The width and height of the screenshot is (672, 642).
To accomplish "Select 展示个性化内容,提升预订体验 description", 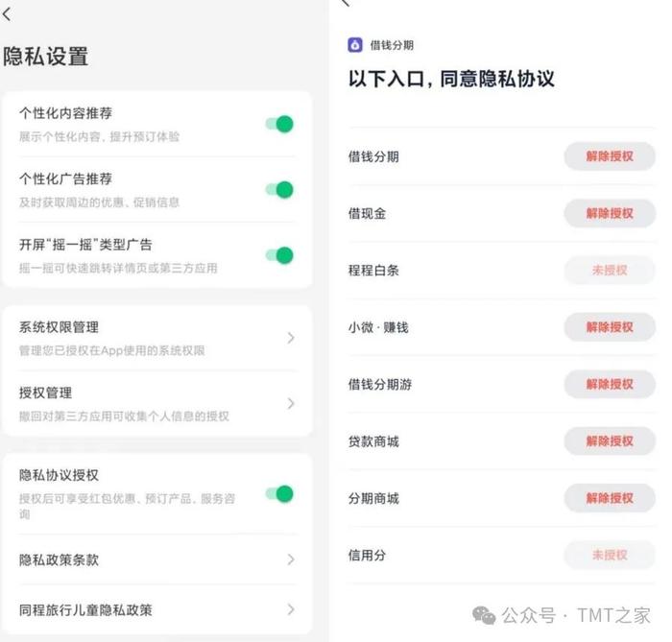I will (99, 136).
